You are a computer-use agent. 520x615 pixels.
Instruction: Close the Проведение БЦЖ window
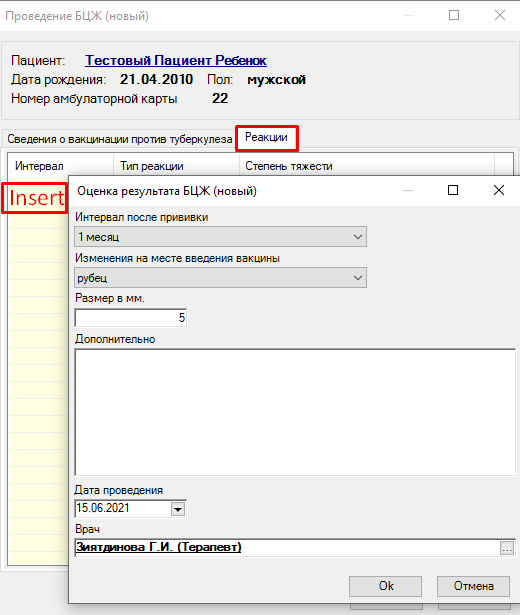click(500, 15)
